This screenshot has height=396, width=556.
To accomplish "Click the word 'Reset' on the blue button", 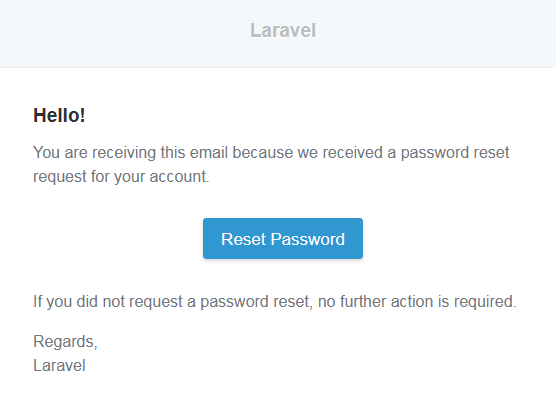I will click(243, 239).
